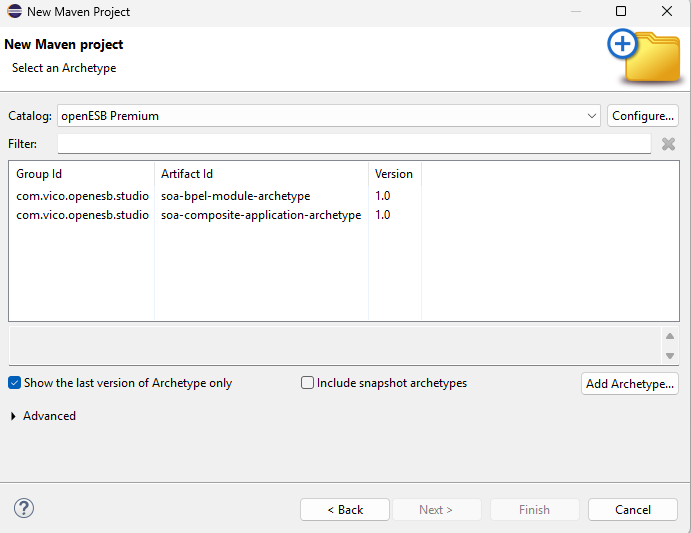This screenshot has width=691, height=533.
Task: Cancel the New Maven Project wizard
Action: point(632,510)
